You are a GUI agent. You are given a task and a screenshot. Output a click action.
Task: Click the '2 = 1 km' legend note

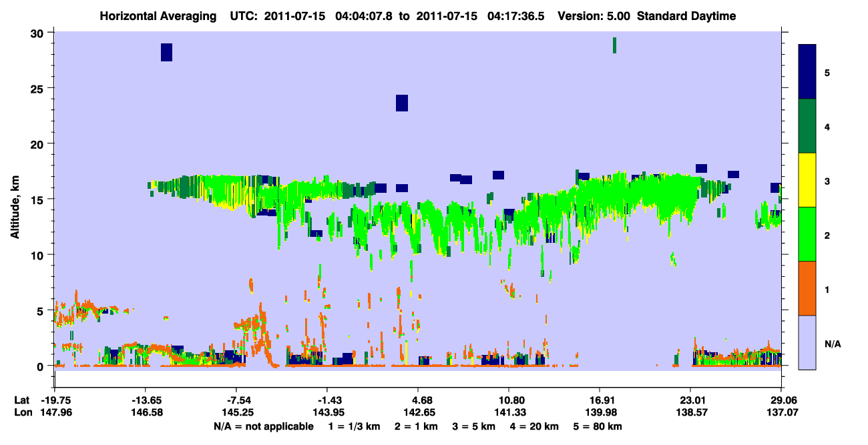[417, 426]
